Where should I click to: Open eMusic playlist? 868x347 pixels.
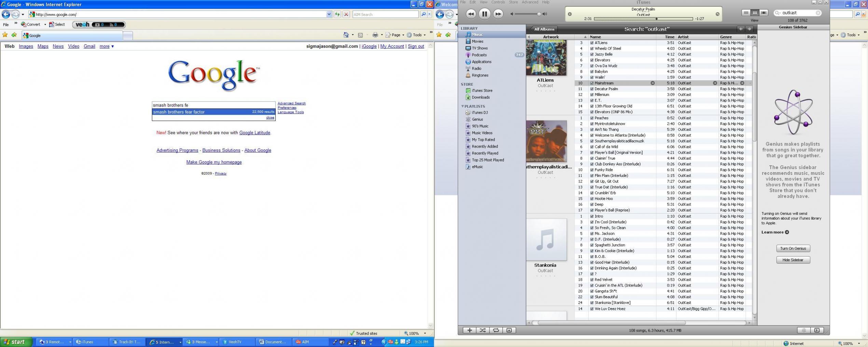[x=477, y=167]
